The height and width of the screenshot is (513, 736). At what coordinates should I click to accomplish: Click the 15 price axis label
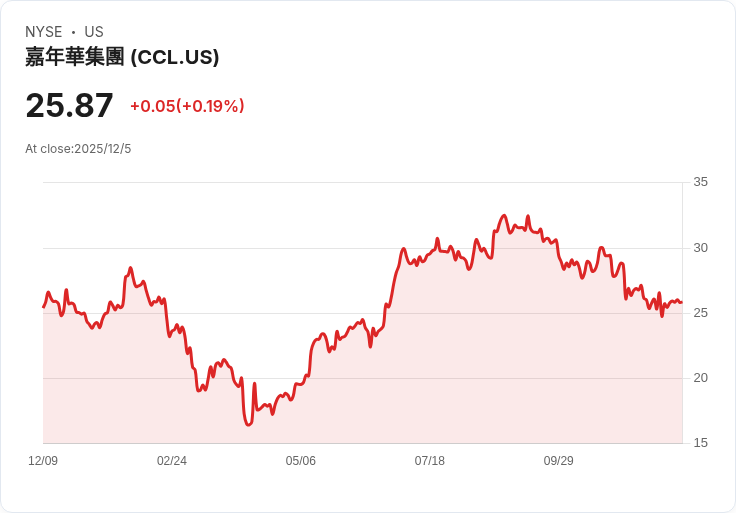point(700,443)
